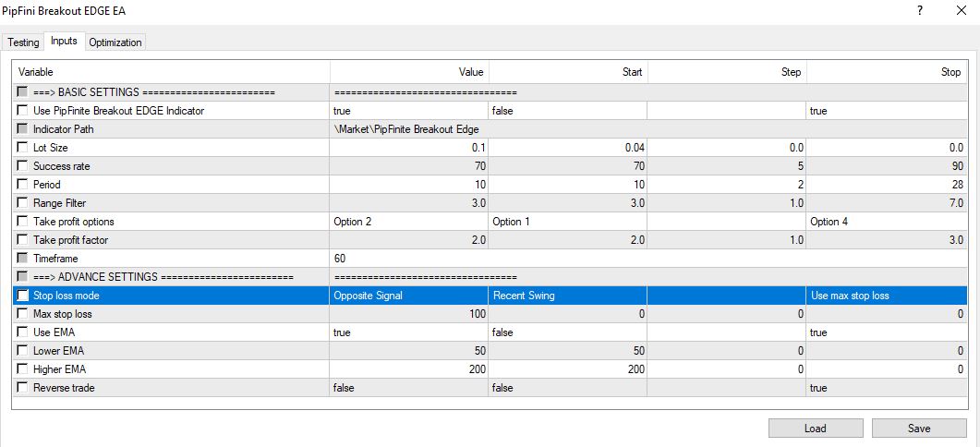Click the Period step value 2
The height and width of the screenshot is (447, 980).
727,185
